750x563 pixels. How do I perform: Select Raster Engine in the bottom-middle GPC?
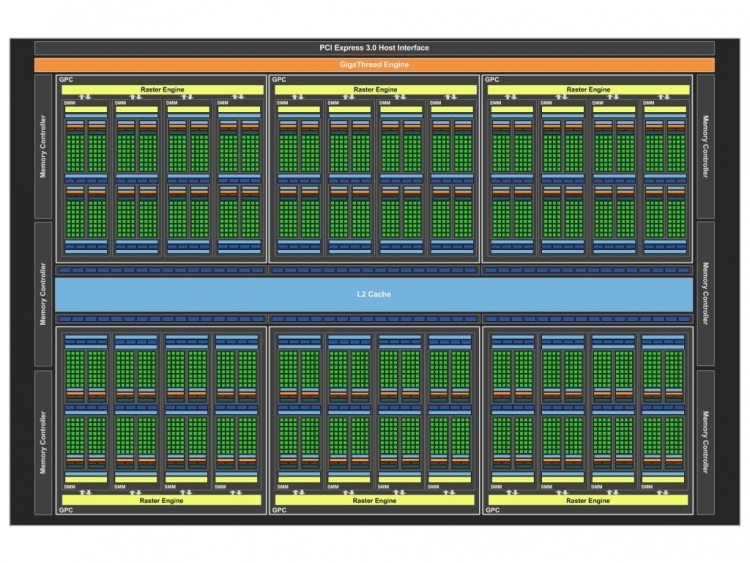coord(374,500)
